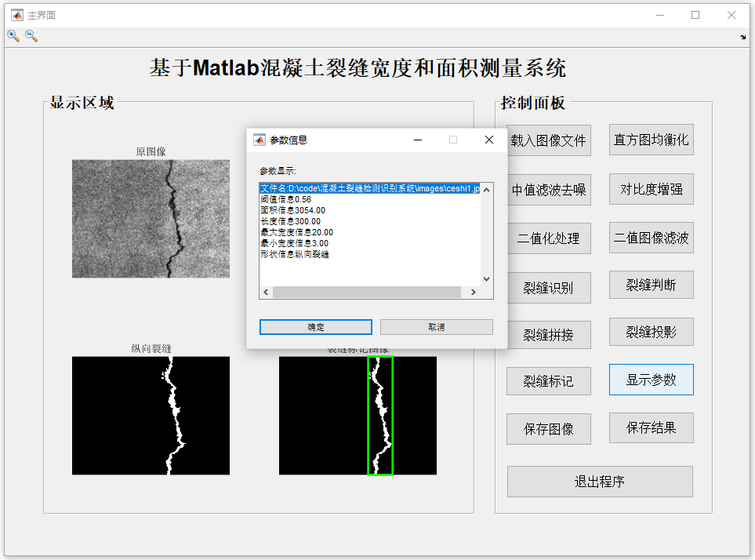Select the zoom in tool in toolbar

13,35
